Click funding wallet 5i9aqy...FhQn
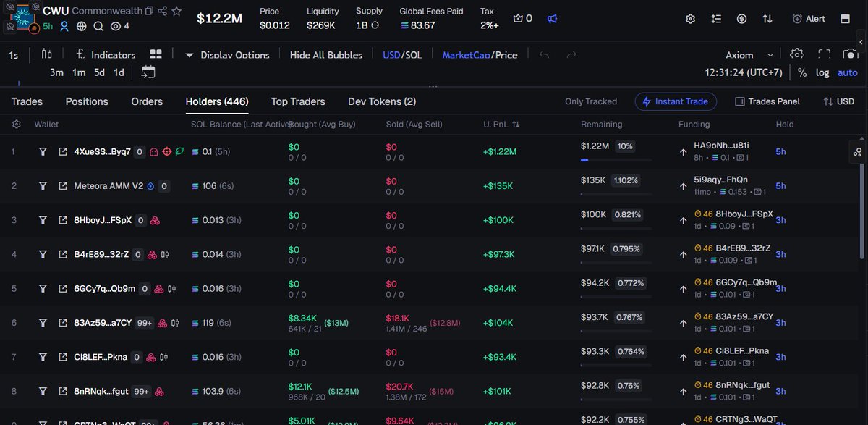The image size is (868, 425). 720,180
